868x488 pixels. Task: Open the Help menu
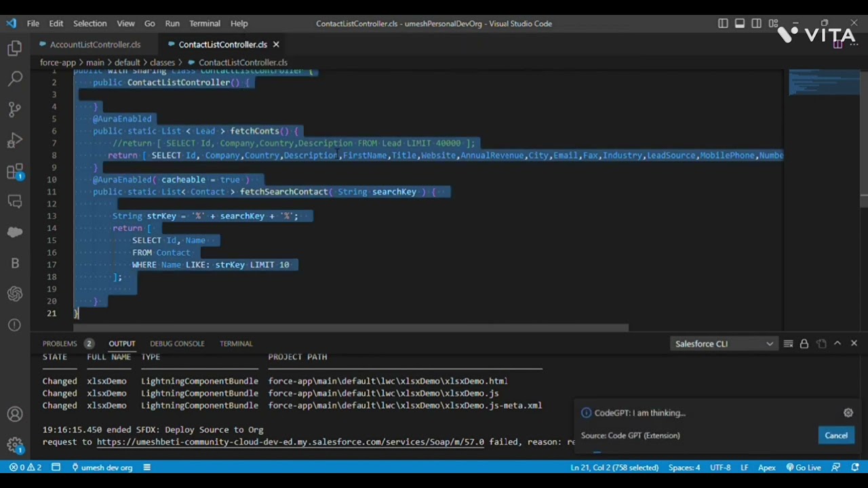pos(239,23)
